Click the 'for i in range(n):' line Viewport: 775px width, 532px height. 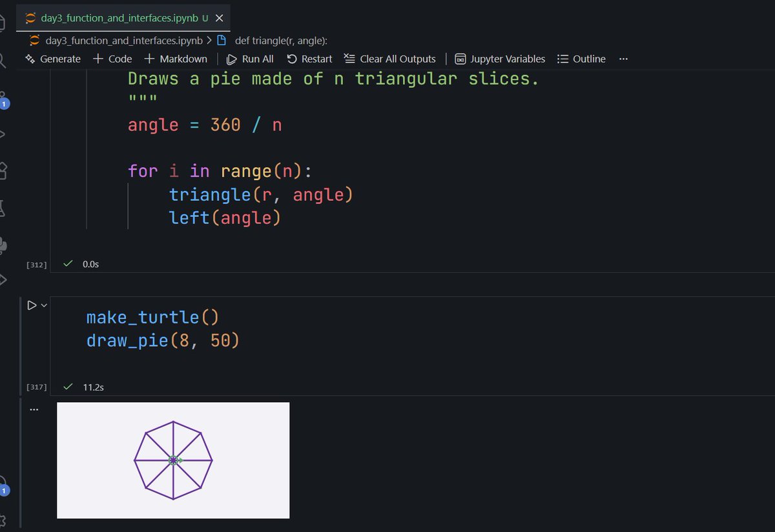[220, 171]
